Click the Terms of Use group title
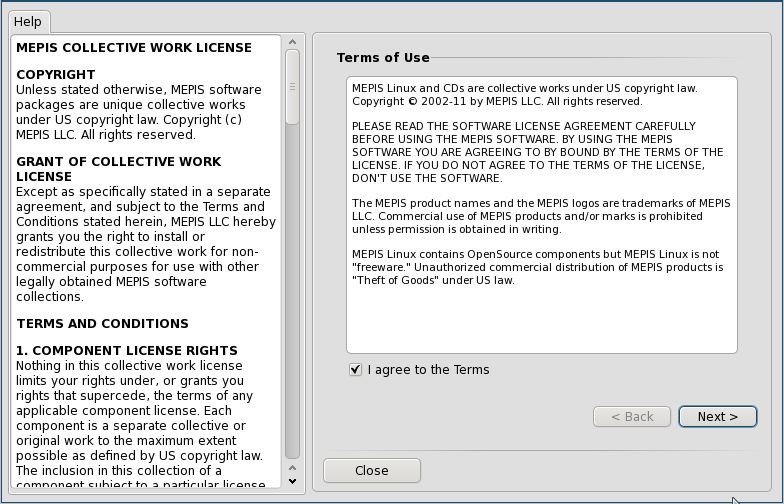Screen dimensions: 784x504 383,58
